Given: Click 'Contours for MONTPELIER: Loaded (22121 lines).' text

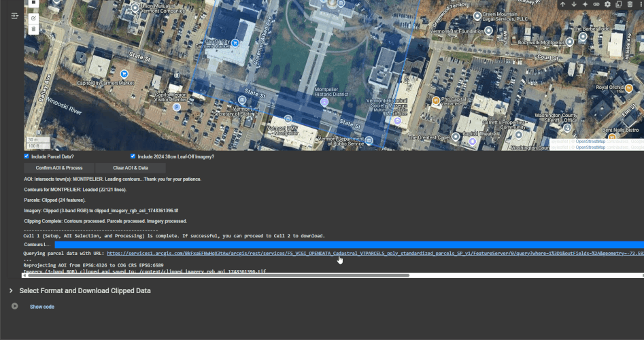Looking at the screenshot, I should (x=75, y=190).
